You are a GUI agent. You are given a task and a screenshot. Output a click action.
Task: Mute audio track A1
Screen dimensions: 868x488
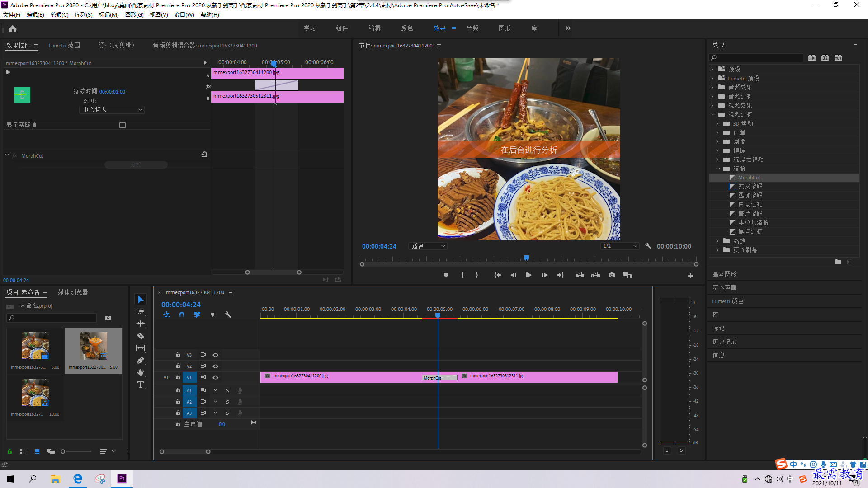point(215,391)
